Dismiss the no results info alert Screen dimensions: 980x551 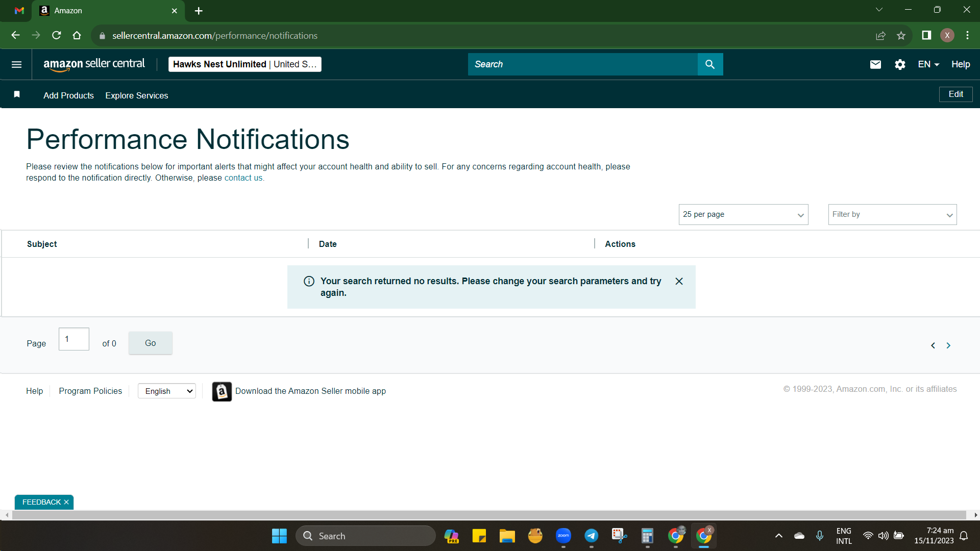click(679, 281)
